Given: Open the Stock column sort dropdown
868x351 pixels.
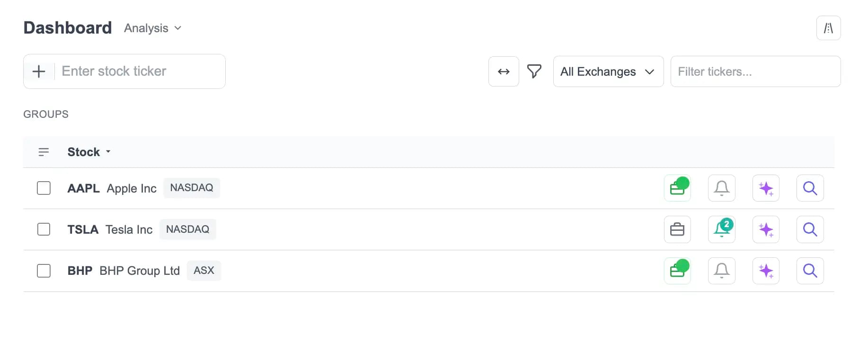Looking at the screenshot, I should (x=89, y=152).
